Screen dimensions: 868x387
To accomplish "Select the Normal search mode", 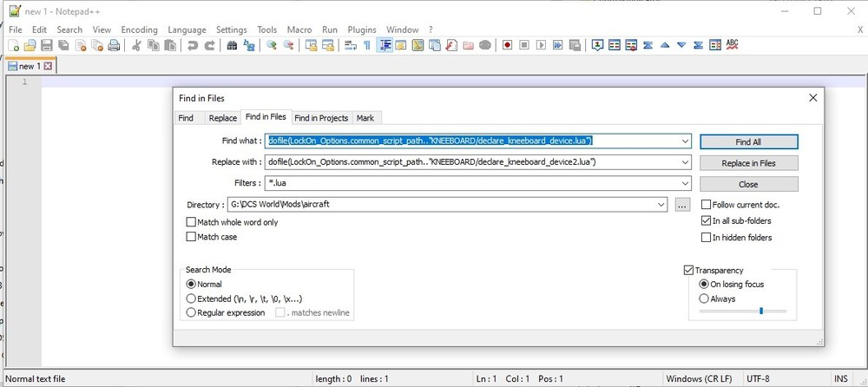I will tap(191, 284).
